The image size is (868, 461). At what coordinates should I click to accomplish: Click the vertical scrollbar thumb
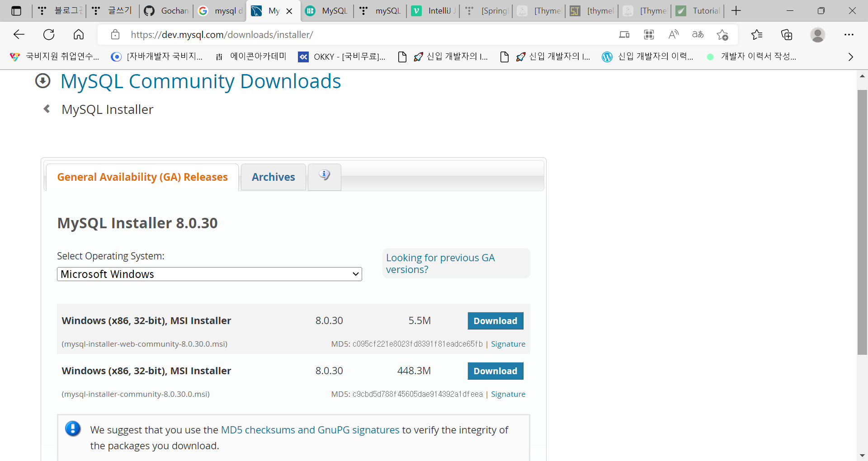pos(862,222)
